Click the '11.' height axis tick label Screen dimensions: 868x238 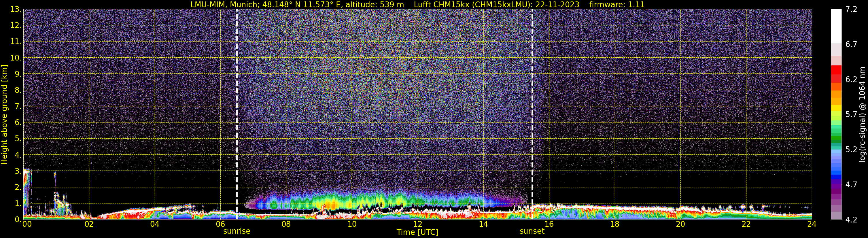tap(16, 41)
